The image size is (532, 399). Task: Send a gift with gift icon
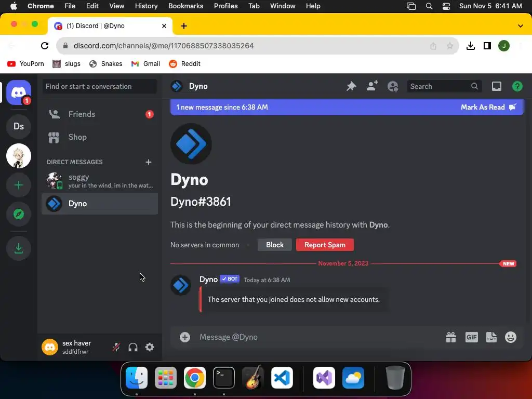(x=451, y=337)
